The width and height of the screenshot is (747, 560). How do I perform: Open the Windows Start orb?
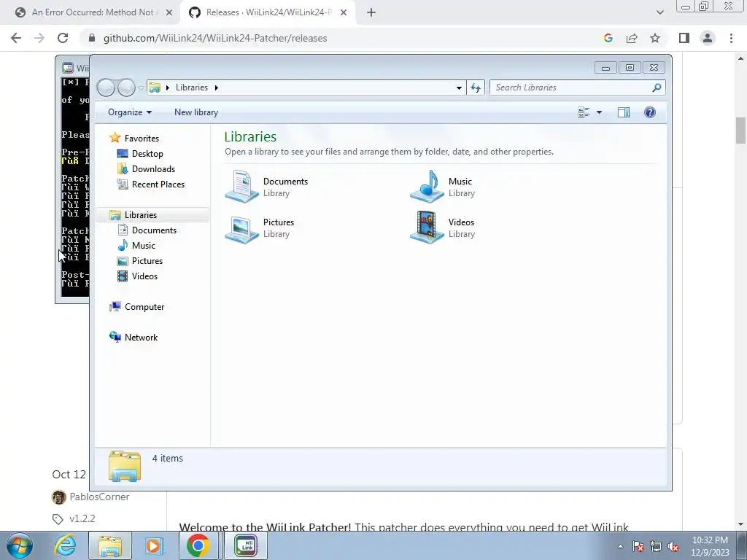20,545
